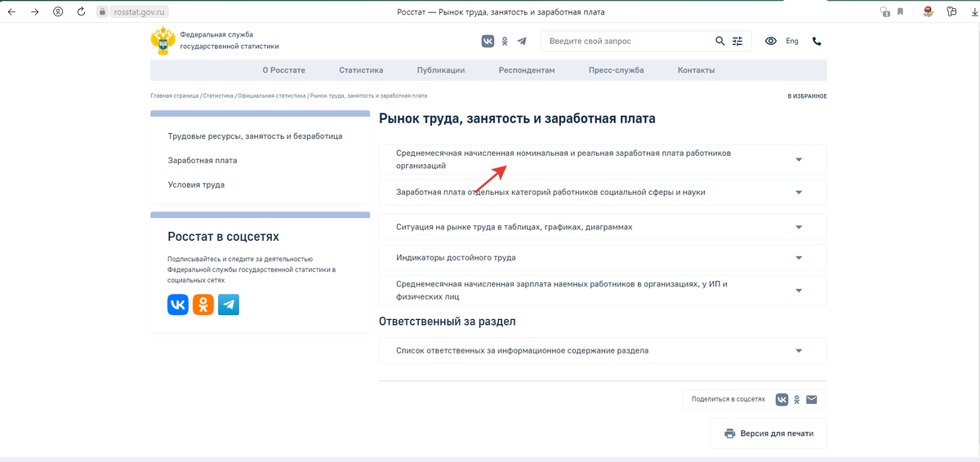Open Трудовые ресурсы, занятость и безработица sidebar link
This screenshot has height=462, width=980.
pos(255,136)
